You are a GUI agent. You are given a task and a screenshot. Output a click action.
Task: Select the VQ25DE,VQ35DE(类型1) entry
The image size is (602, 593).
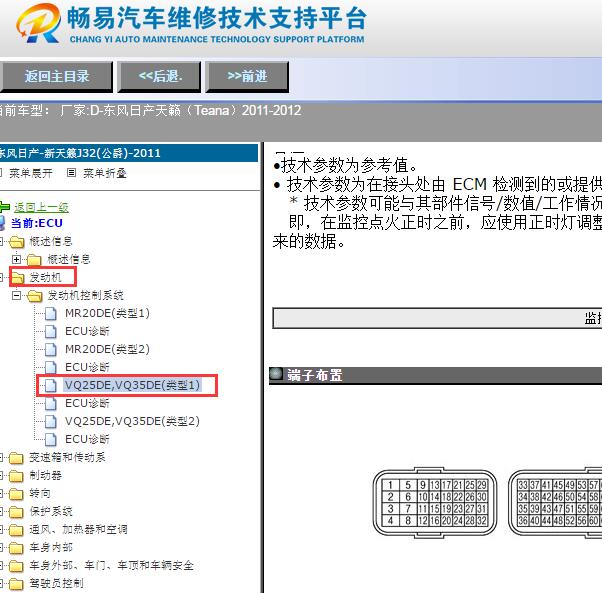click(x=132, y=385)
